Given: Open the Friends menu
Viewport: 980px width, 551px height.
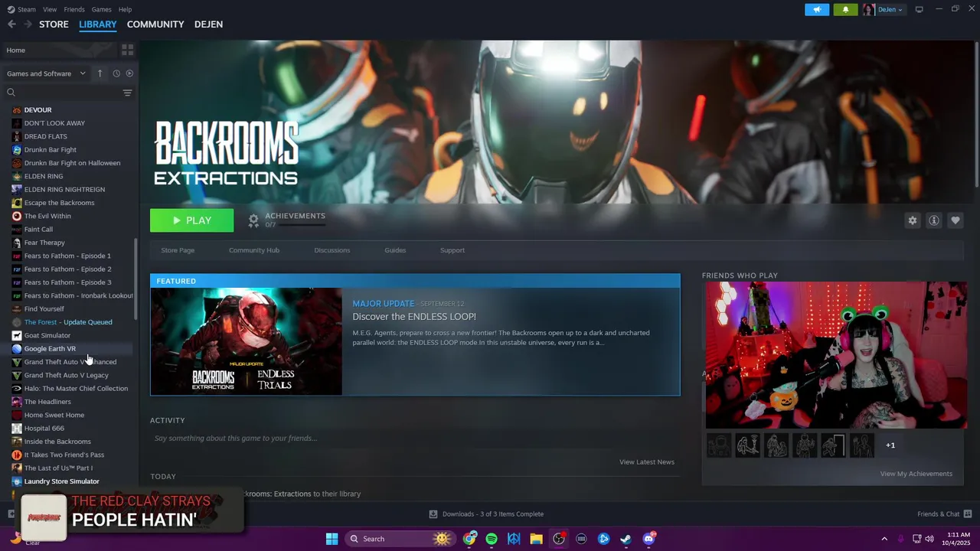Looking at the screenshot, I should point(74,9).
